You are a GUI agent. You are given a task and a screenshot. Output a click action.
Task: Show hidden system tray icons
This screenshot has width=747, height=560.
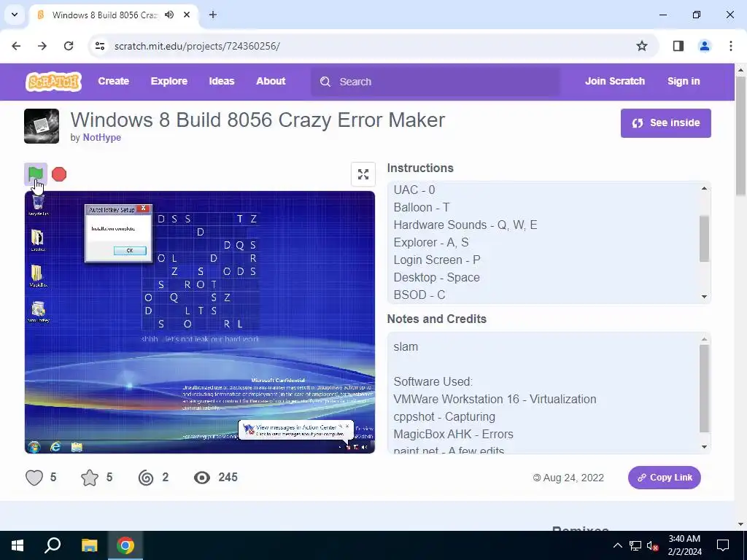click(617, 545)
